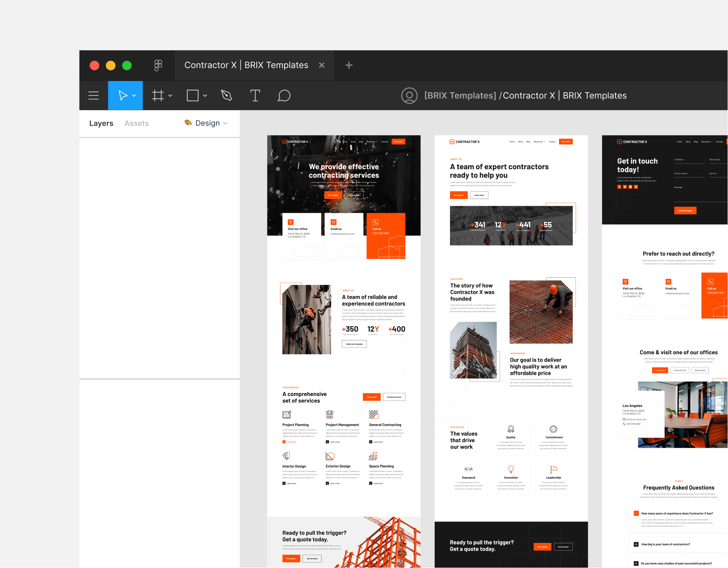Expand the 'How big is your team' FAQ

636,544
